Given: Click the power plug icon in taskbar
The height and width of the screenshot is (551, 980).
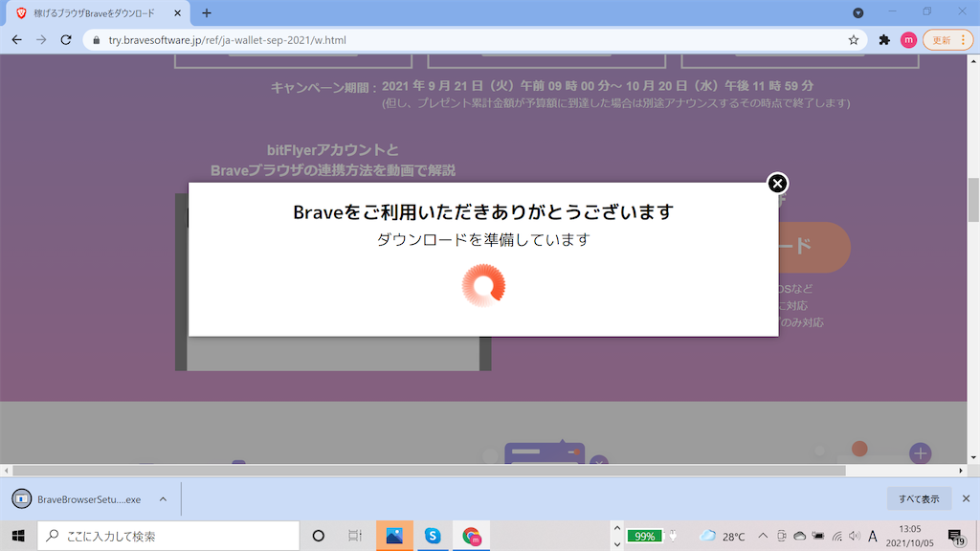Looking at the screenshot, I should point(673,536).
